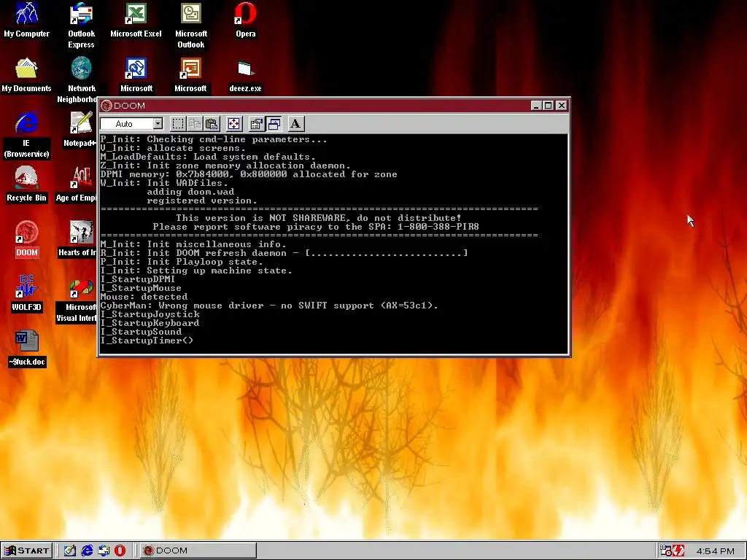Screen dimensions: 747x560
Task: Click the 'This version is NOT SHAREWARE' line
Action: pos(318,218)
